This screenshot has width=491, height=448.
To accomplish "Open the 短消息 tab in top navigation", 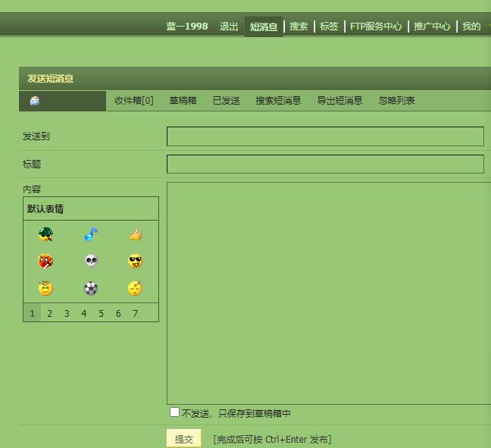I will click(264, 27).
